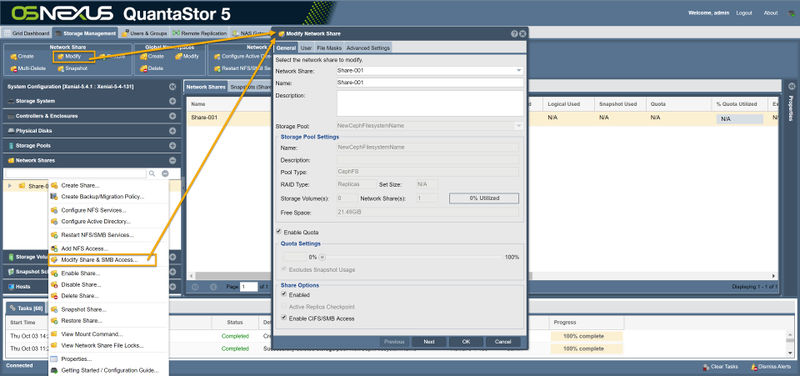
Task: Click the search magnifier in Network Shares tree
Action: (152, 173)
